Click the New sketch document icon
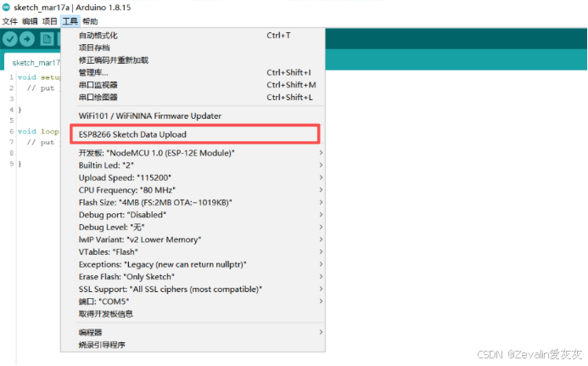The image size is (588, 366). pos(47,39)
